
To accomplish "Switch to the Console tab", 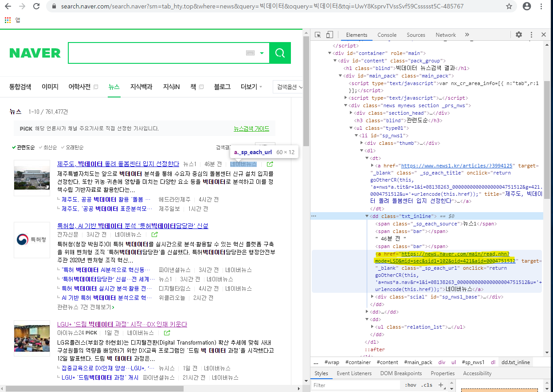I will point(387,35).
